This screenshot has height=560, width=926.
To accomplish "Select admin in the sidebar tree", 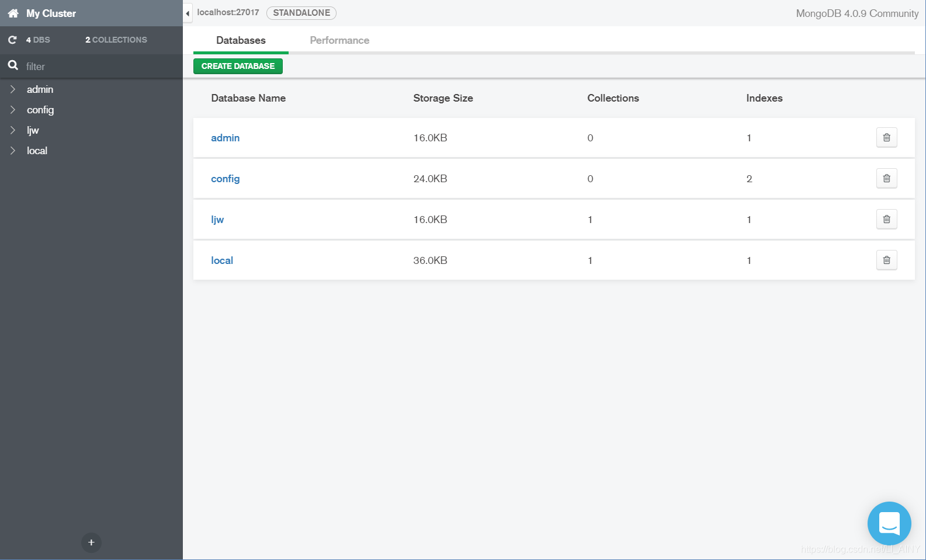I will point(40,89).
